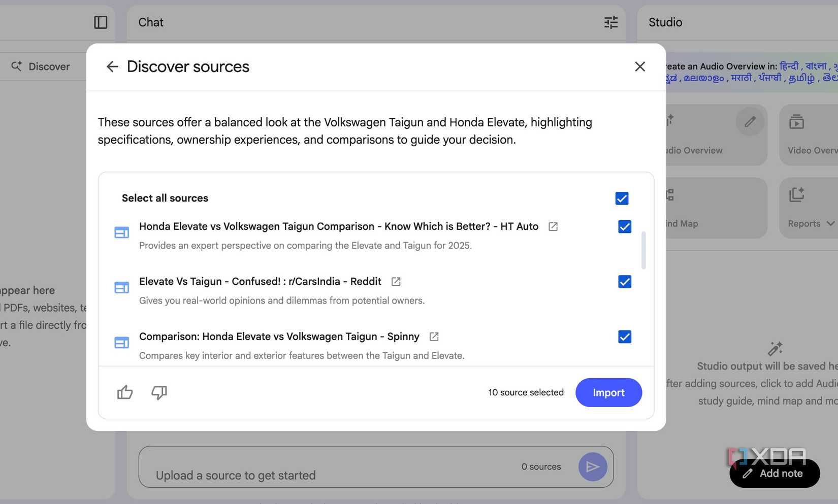Uncheck the HT Auto comparison source
Screen dimensions: 838x504
pos(625,227)
